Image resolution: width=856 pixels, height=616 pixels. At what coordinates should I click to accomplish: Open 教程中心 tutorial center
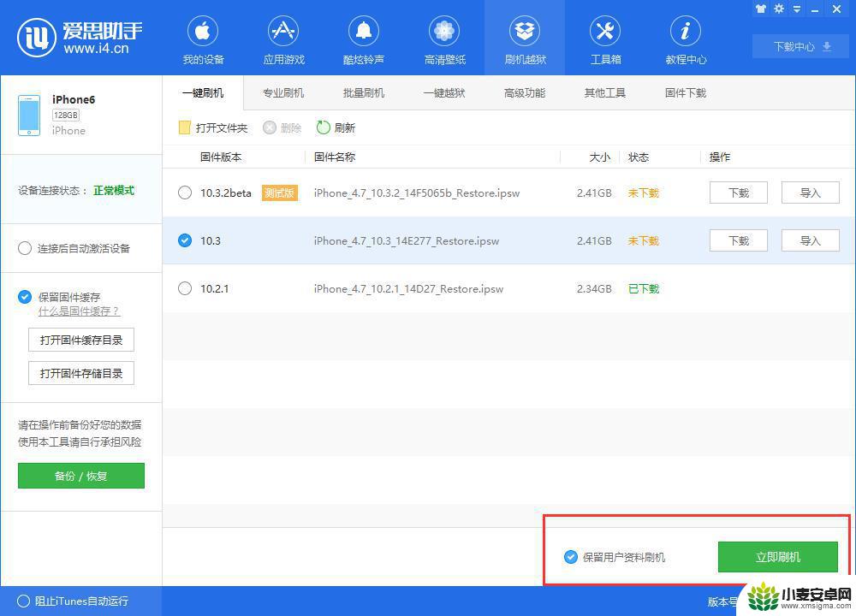686,40
